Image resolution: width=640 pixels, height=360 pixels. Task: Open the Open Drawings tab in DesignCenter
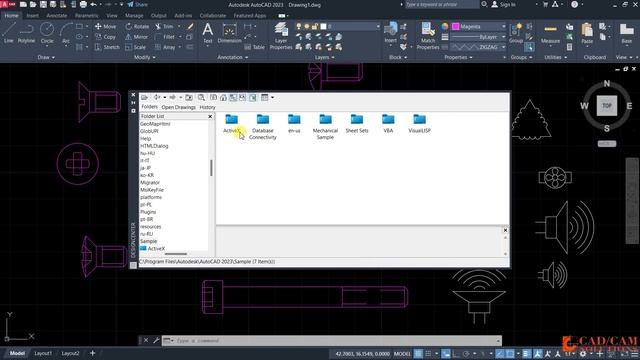(178, 107)
